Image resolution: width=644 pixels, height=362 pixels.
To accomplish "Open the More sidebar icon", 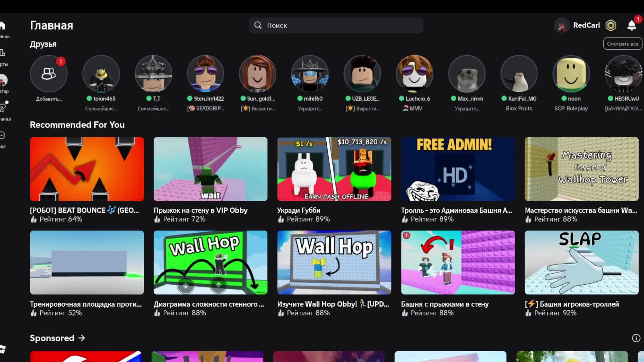I will tap(2, 135).
